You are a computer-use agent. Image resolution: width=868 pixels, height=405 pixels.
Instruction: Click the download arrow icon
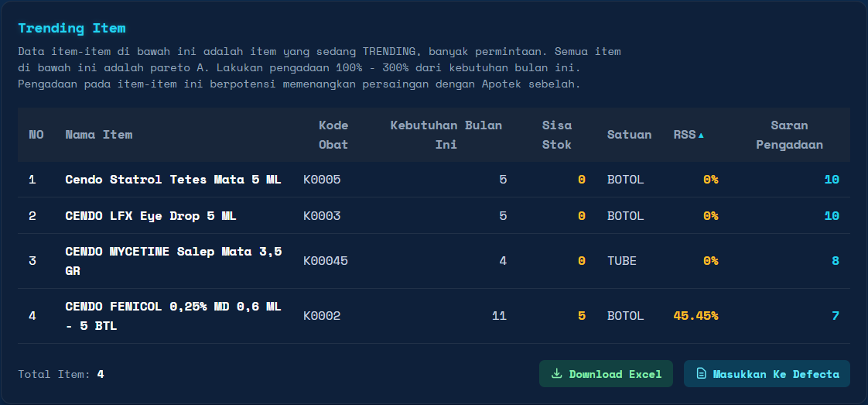[556, 374]
